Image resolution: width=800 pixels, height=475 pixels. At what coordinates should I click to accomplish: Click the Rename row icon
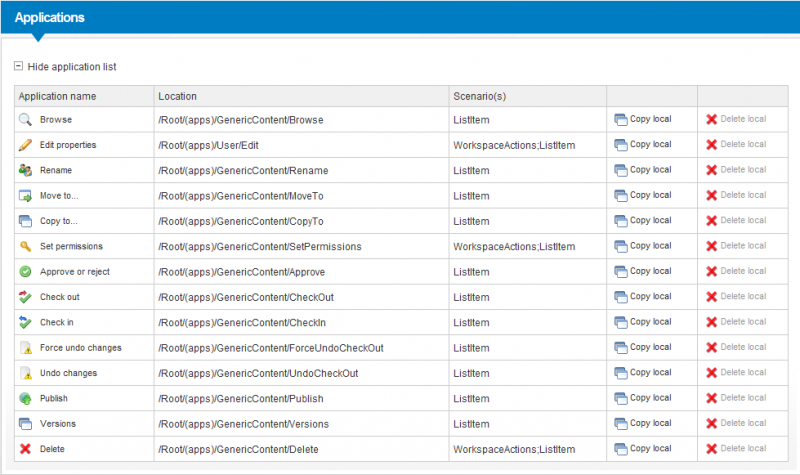click(25, 170)
